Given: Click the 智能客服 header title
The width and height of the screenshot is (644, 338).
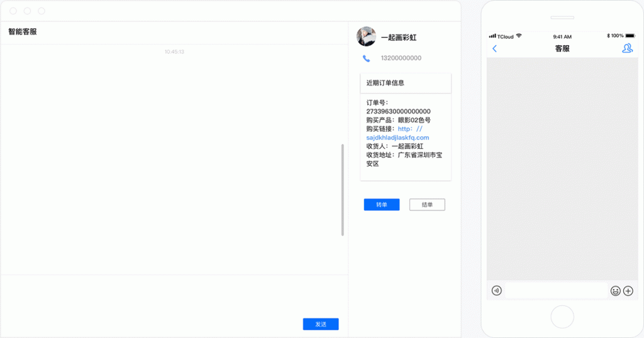Looking at the screenshot, I should (23, 31).
